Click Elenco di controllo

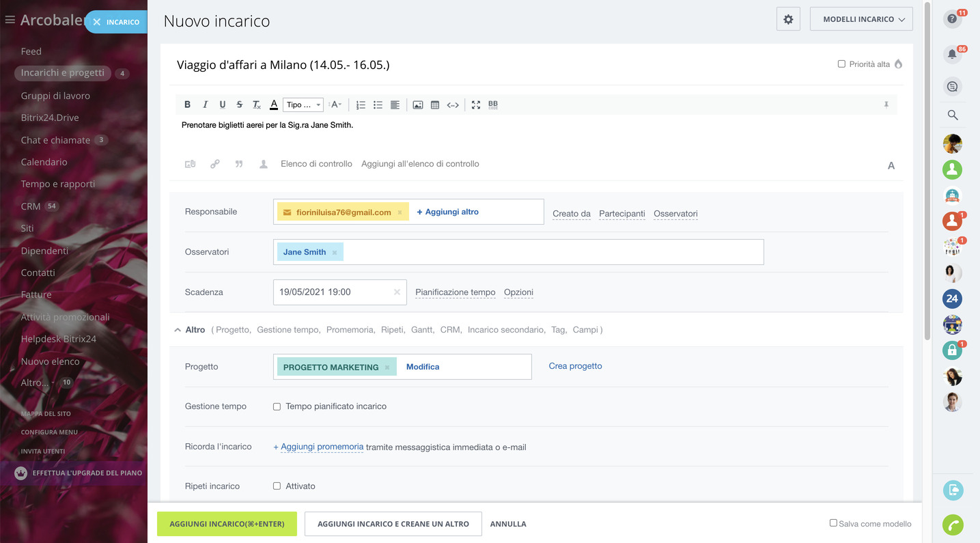pyautogui.click(x=316, y=164)
